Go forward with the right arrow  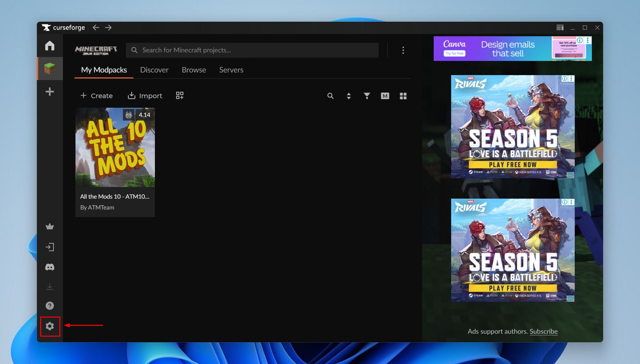(108, 27)
